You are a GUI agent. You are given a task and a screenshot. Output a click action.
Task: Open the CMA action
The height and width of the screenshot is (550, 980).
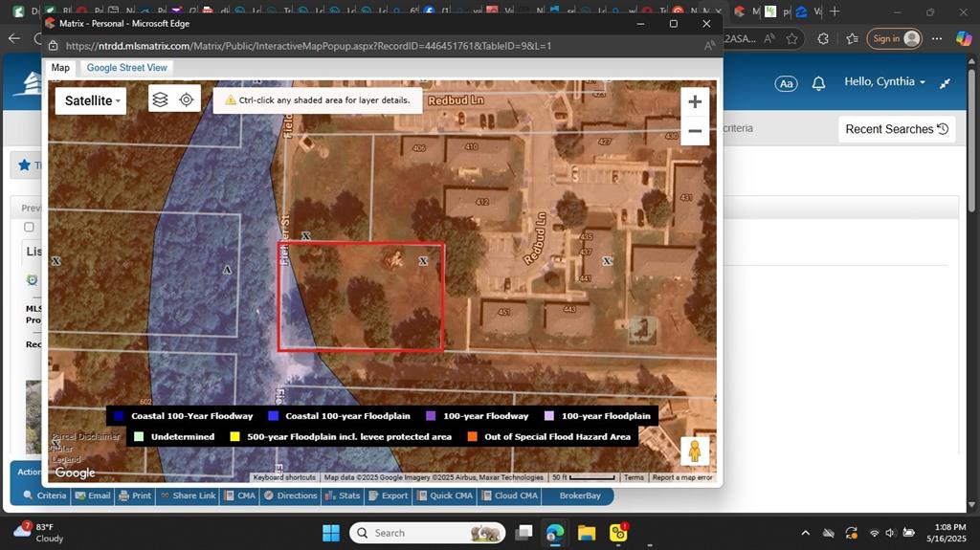pyautogui.click(x=240, y=495)
